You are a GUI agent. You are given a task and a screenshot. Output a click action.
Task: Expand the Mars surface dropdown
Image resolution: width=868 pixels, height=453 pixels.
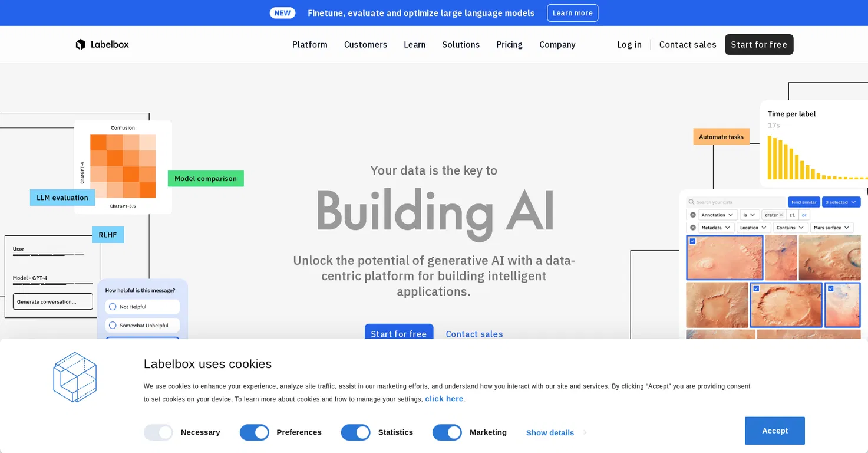(x=831, y=228)
